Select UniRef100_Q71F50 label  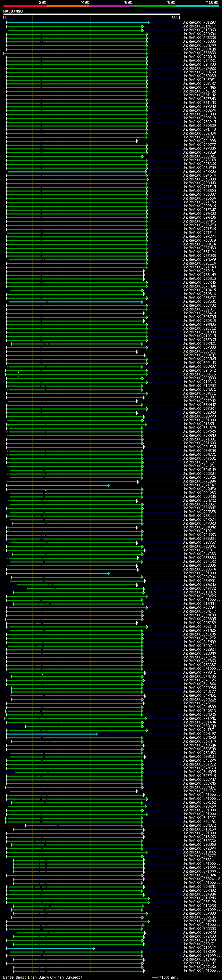(x=199, y=202)
